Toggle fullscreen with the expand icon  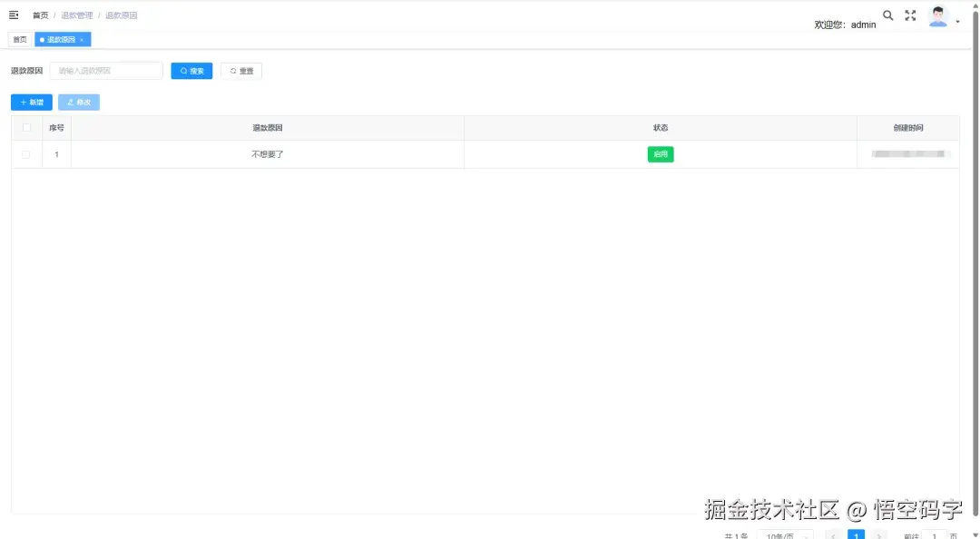click(x=910, y=15)
